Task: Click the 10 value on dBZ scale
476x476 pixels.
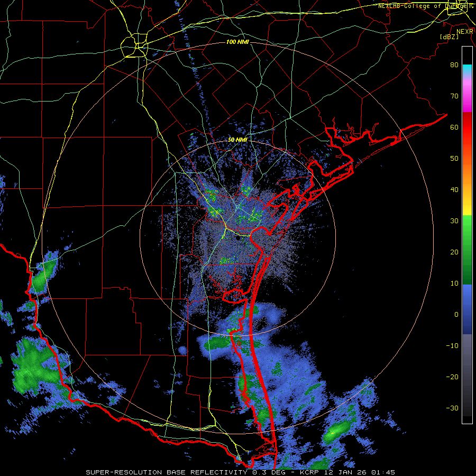Action: pos(454,283)
